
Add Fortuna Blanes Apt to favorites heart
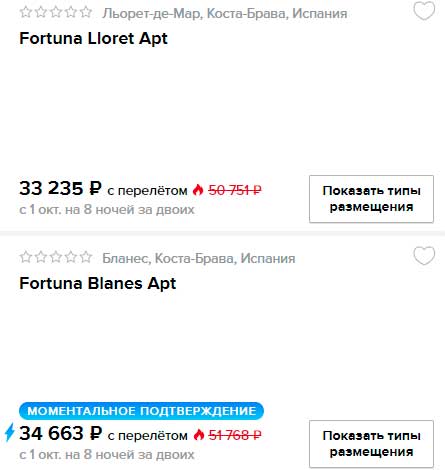[424, 256]
